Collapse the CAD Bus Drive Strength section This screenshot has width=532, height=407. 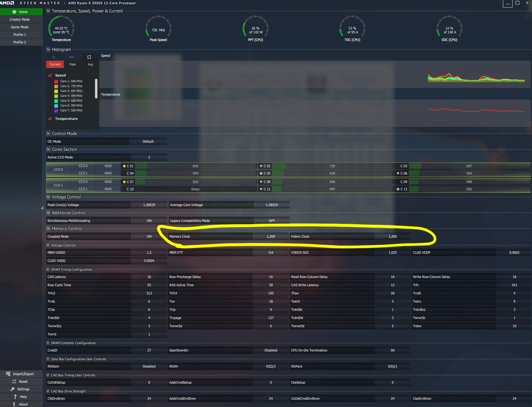(x=48, y=391)
